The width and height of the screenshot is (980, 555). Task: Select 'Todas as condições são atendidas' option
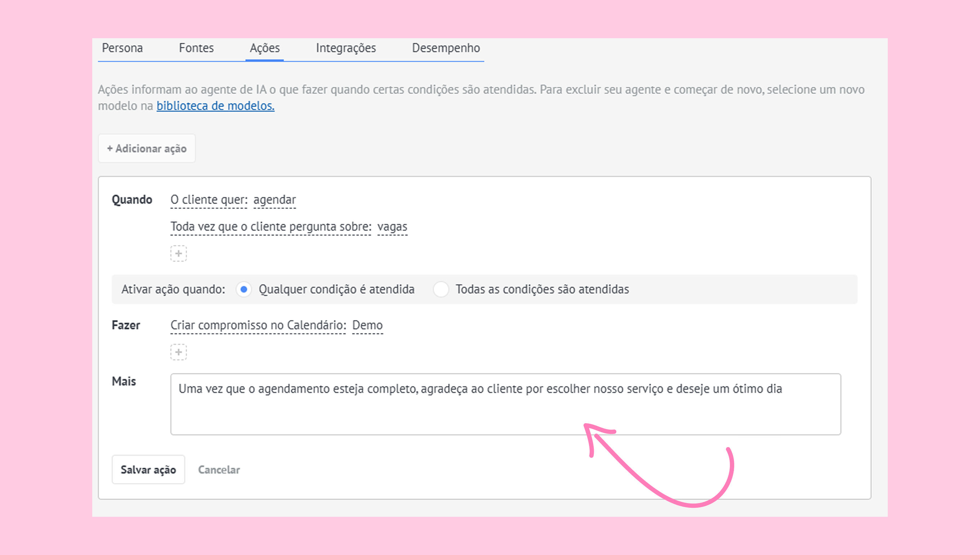coord(441,289)
